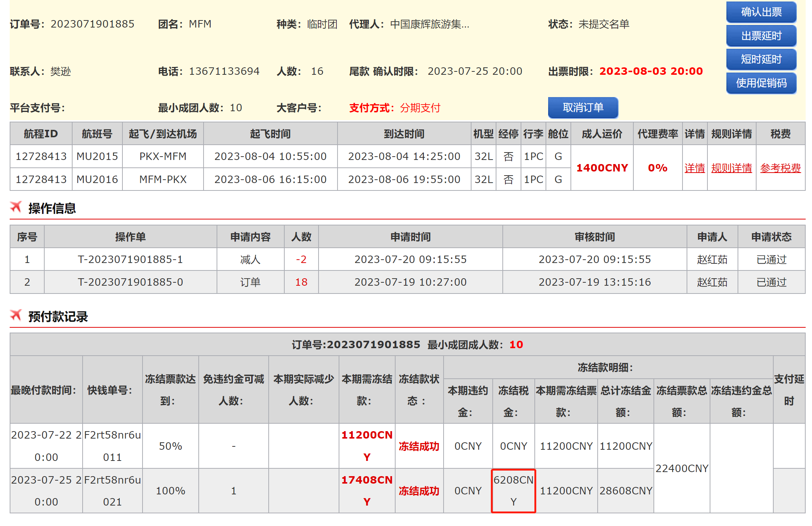This screenshot has width=812, height=526.
Task: Open the 使用促销码 button
Action: 761,83
